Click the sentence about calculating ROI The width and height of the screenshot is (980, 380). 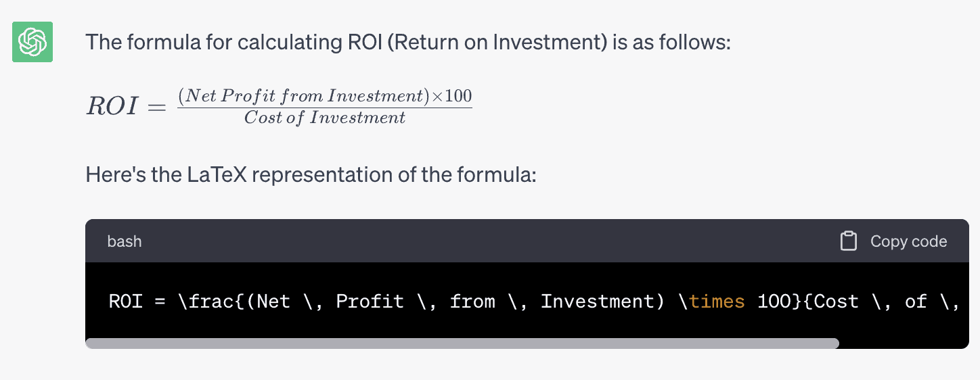click(408, 43)
